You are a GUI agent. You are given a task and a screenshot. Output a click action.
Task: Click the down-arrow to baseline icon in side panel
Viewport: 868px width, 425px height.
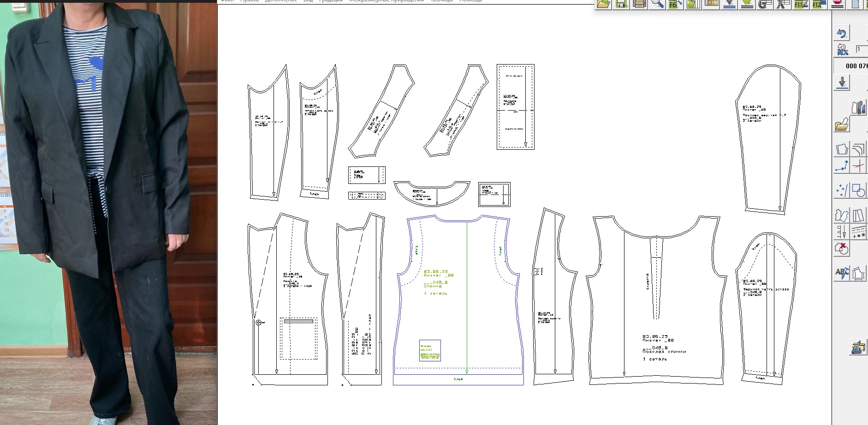click(842, 83)
